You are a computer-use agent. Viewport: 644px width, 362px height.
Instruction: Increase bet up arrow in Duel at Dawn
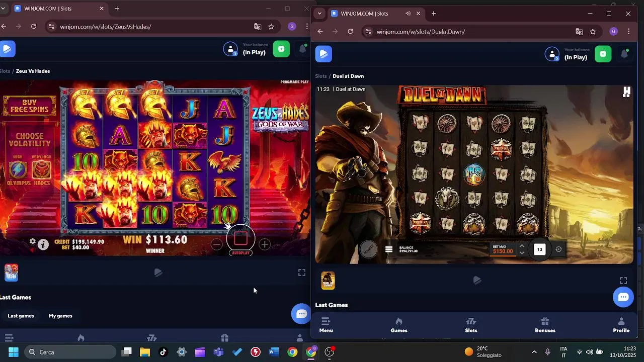click(522, 246)
